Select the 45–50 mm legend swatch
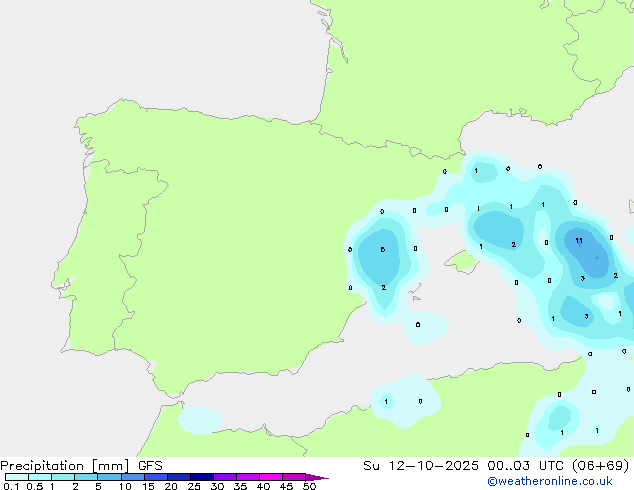634x490 pixels. coord(294,477)
